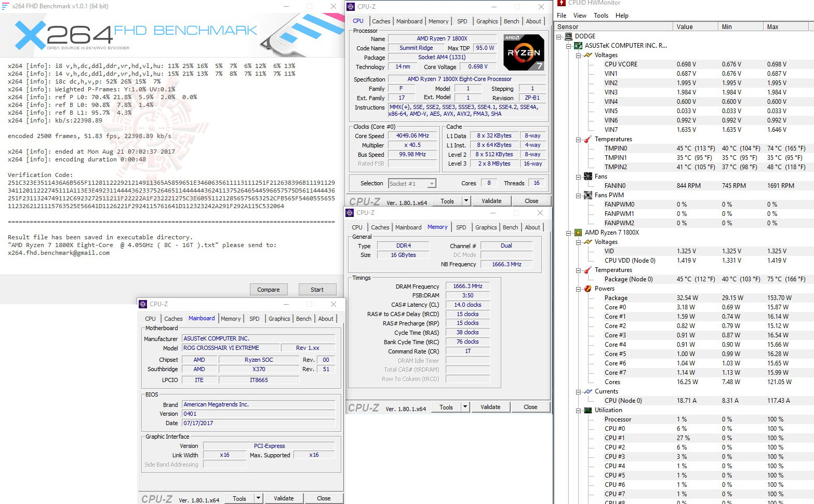Click the Start button in x264 benchmark
Viewport: 814px width, 504px height.
pos(317,289)
